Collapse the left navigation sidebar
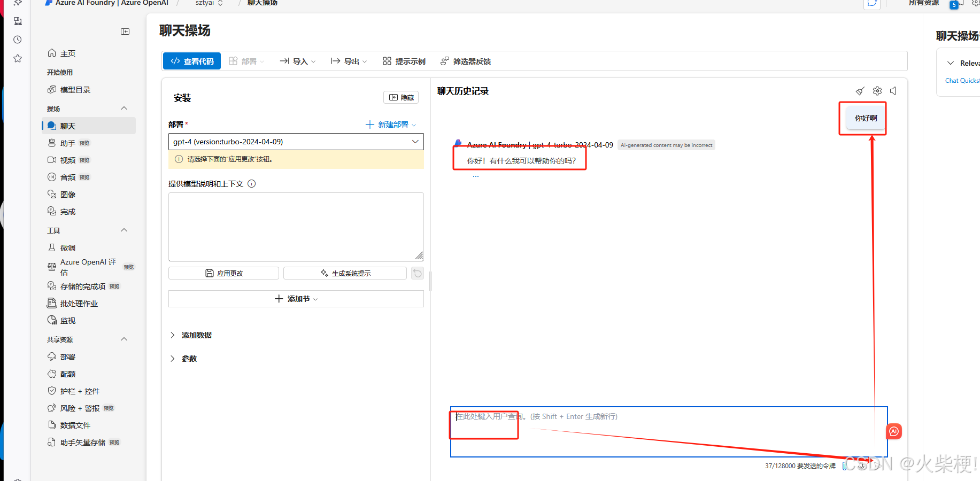The height and width of the screenshot is (481, 980). point(125,32)
